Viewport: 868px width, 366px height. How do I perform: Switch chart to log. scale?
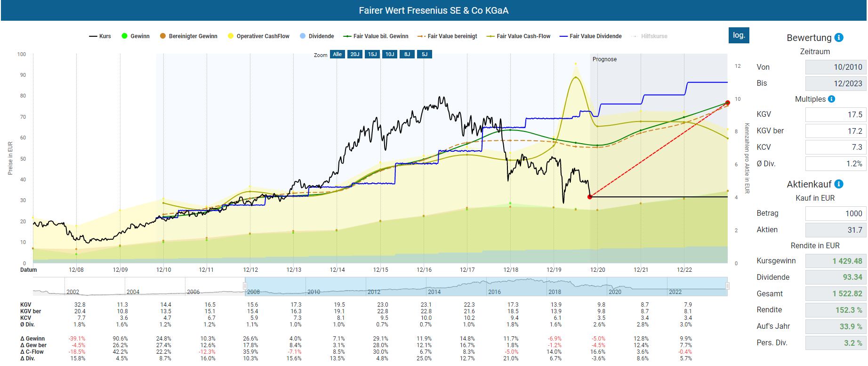point(739,35)
